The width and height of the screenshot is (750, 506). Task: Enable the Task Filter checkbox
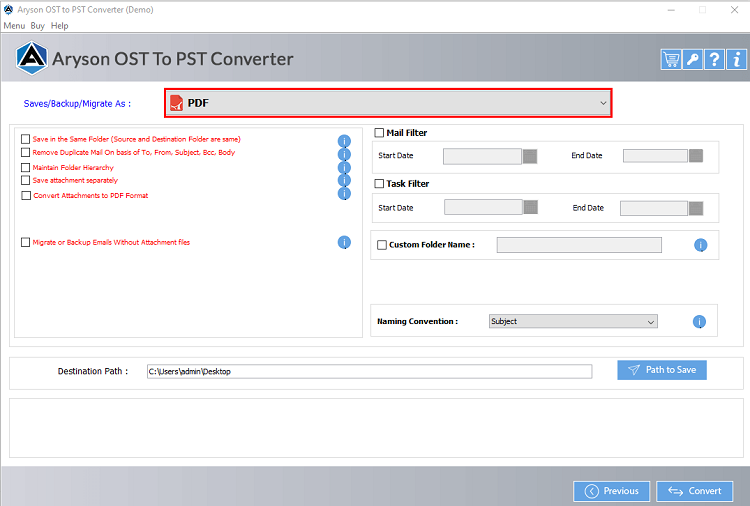point(379,184)
